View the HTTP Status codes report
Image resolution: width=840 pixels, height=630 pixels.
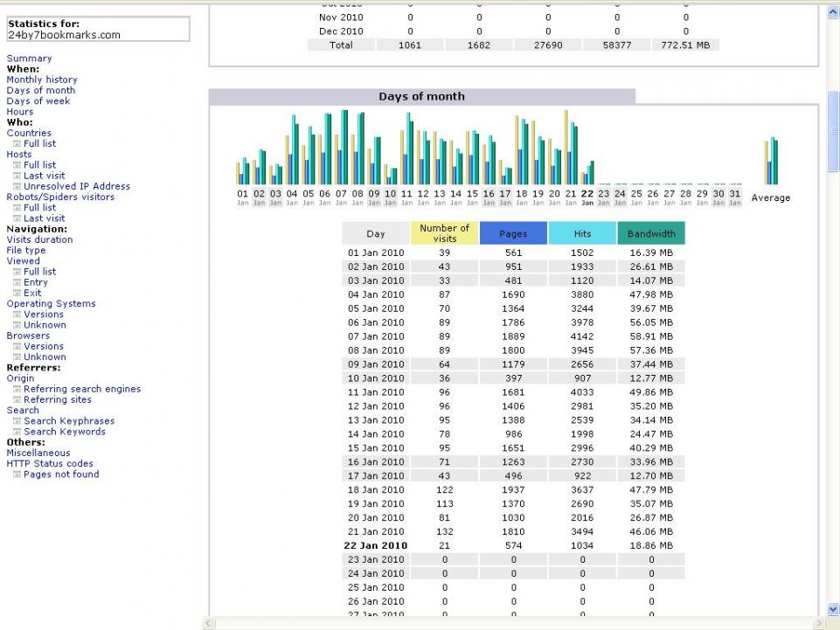pyautogui.click(x=50, y=464)
